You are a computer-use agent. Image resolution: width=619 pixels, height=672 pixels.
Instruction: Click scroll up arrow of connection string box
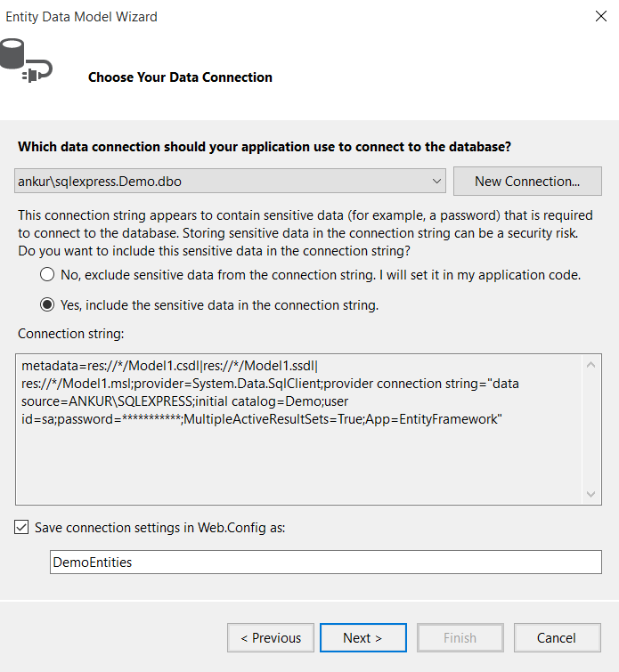tap(592, 364)
